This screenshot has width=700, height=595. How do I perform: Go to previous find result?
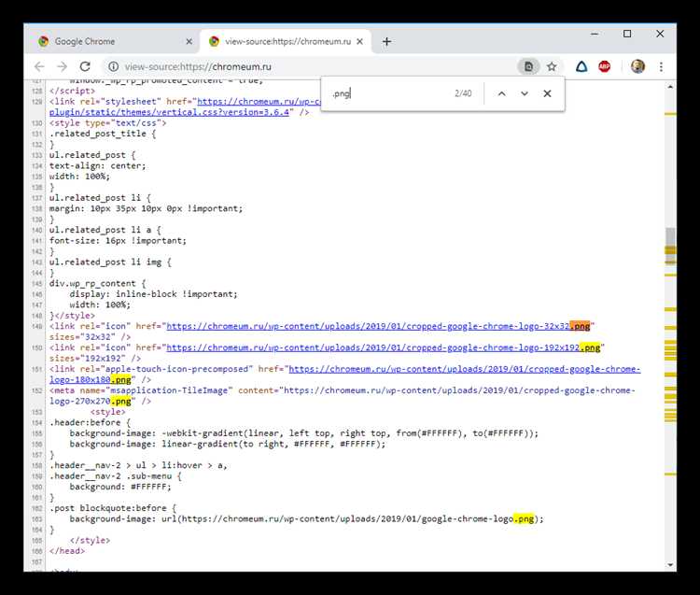(501, 93)
